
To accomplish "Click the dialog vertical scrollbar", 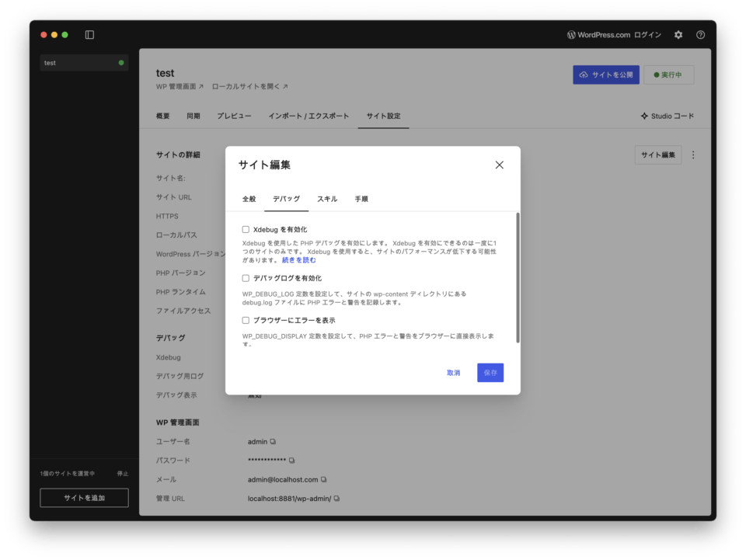I will click(518, 278).
